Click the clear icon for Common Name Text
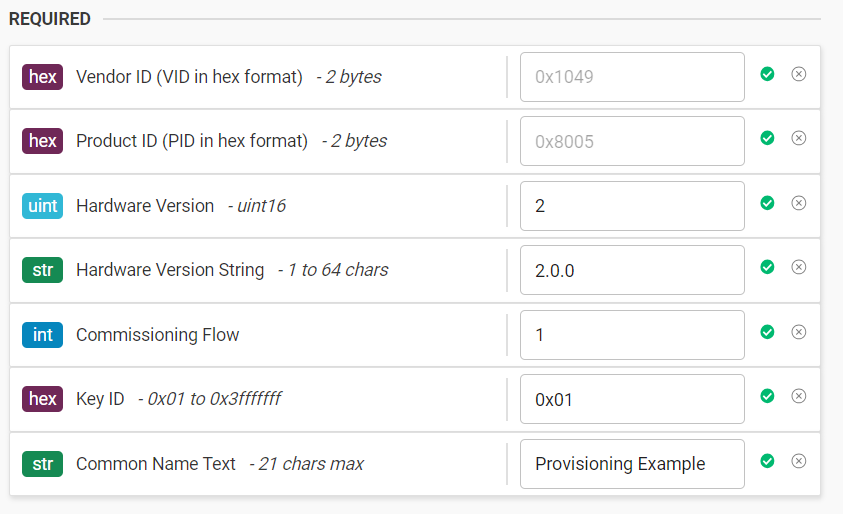This screenshot has width=843, height=514. pyautogui.click(x=798, y=461)
